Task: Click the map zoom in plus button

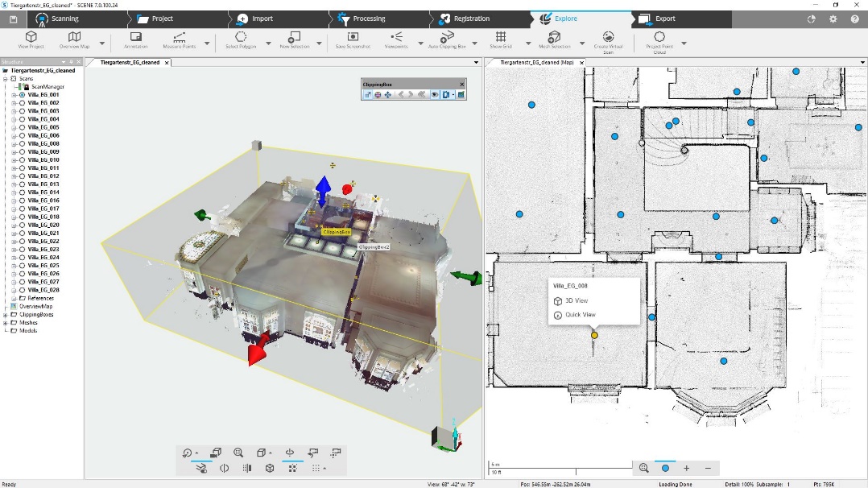Action: click(686, 468)
